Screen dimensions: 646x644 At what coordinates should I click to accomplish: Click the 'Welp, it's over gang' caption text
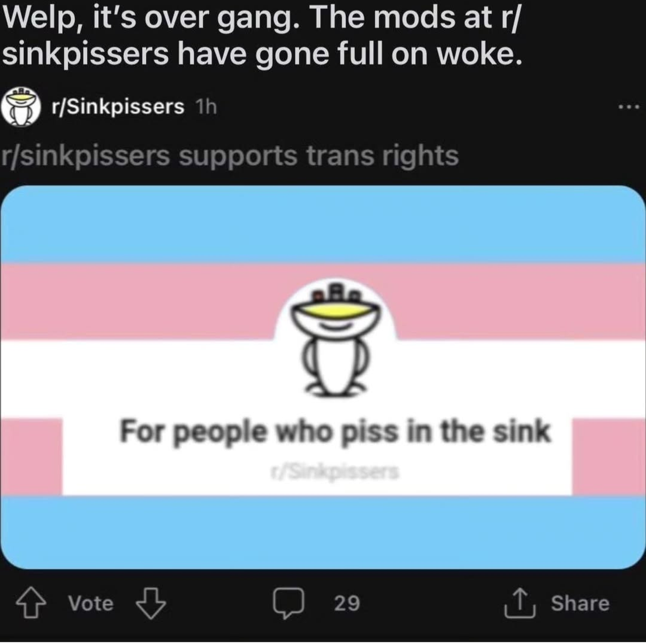coord(262,36)
